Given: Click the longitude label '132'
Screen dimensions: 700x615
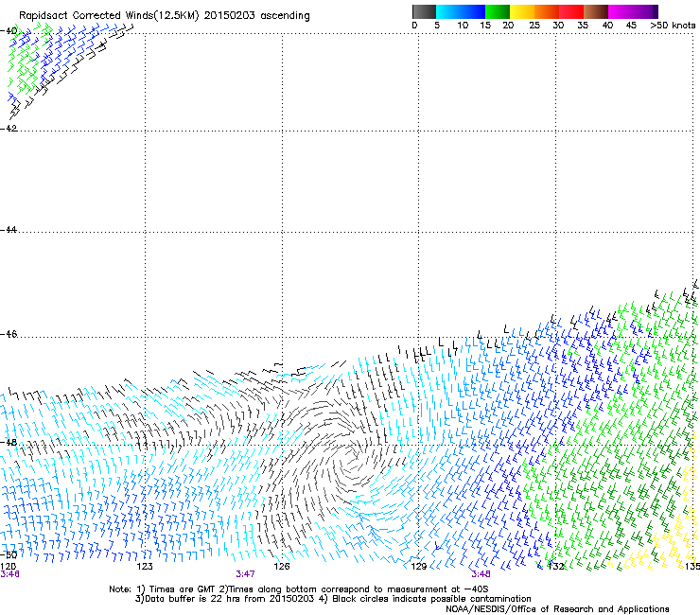Looking at the screenshot, I should 556,567.
